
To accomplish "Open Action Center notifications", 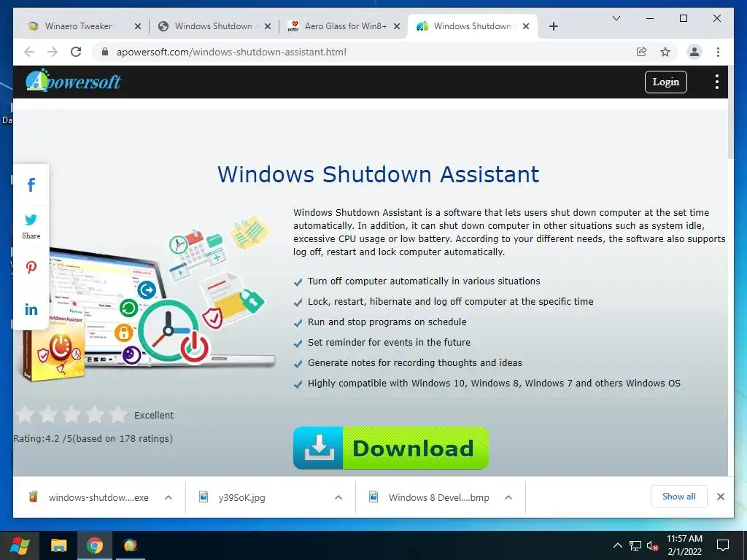I will click(x=723, y=545).
